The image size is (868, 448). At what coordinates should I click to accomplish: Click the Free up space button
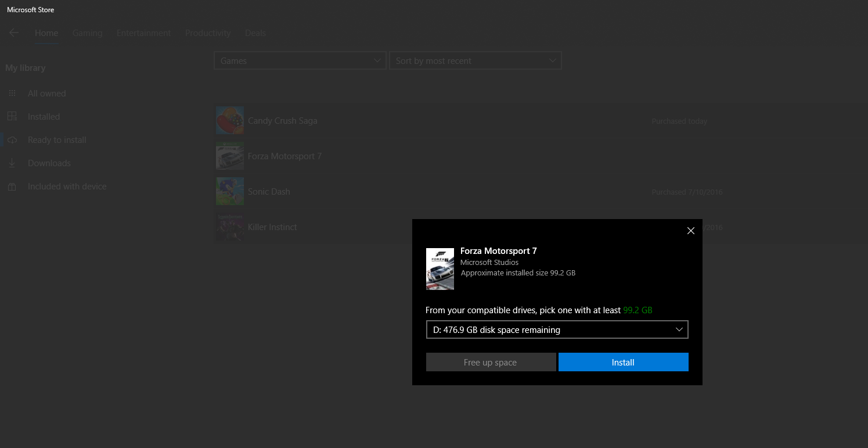(x=491, y=362)
